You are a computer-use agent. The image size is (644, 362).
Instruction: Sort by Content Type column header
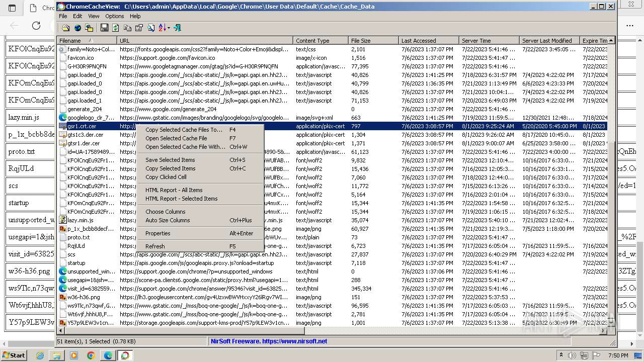[x=320, y=41]
